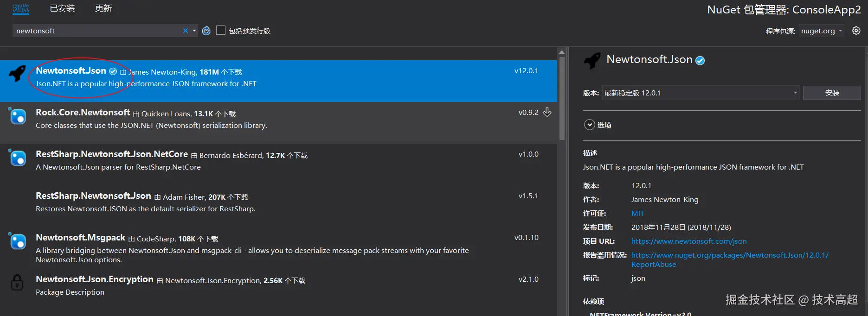The image size is (868, 316).
Task: Click the Rock.Core.Newtonsoft package icon
Action: (18, 116)
